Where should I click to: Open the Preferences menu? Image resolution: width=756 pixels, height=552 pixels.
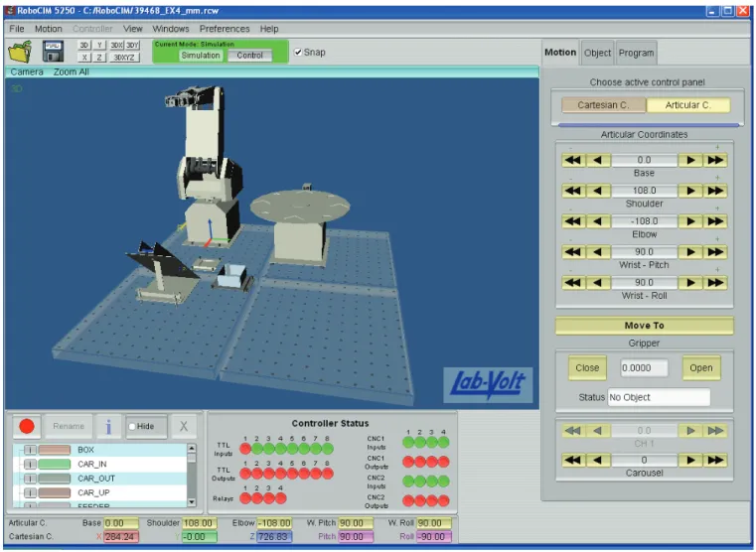coord(225,29)
